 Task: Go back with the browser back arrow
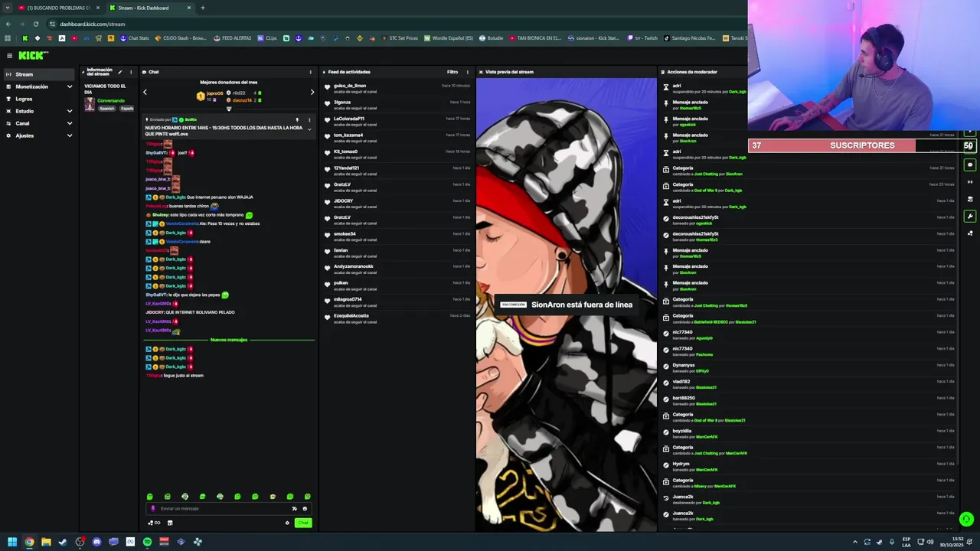pos(8,24)
